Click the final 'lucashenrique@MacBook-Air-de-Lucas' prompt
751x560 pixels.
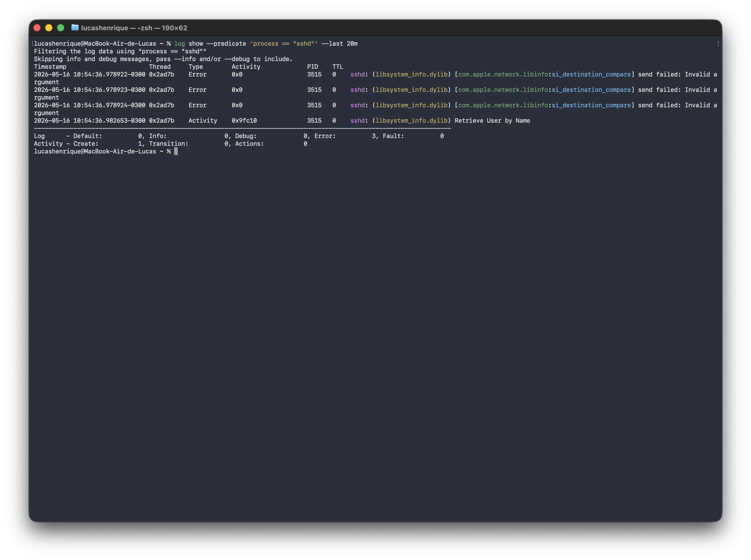[95, 151]
